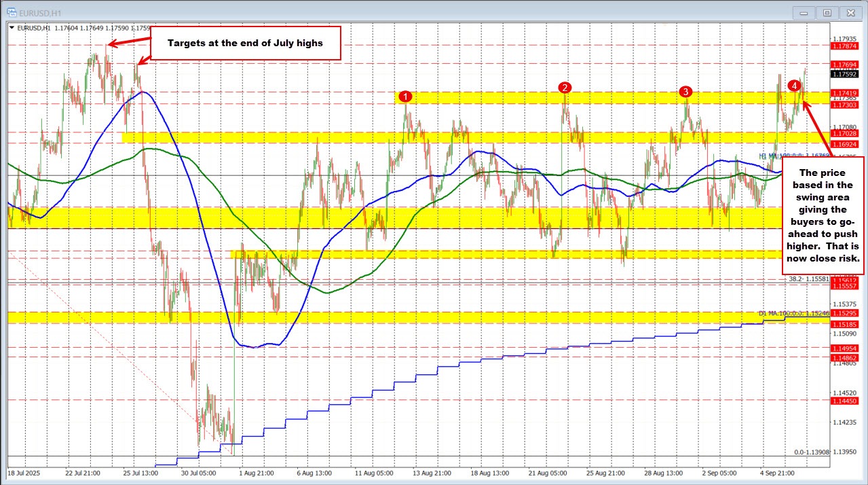868x485 pixels.
Task: Click the 1.17694 red price level label
Action: click(x=846, y=63)
